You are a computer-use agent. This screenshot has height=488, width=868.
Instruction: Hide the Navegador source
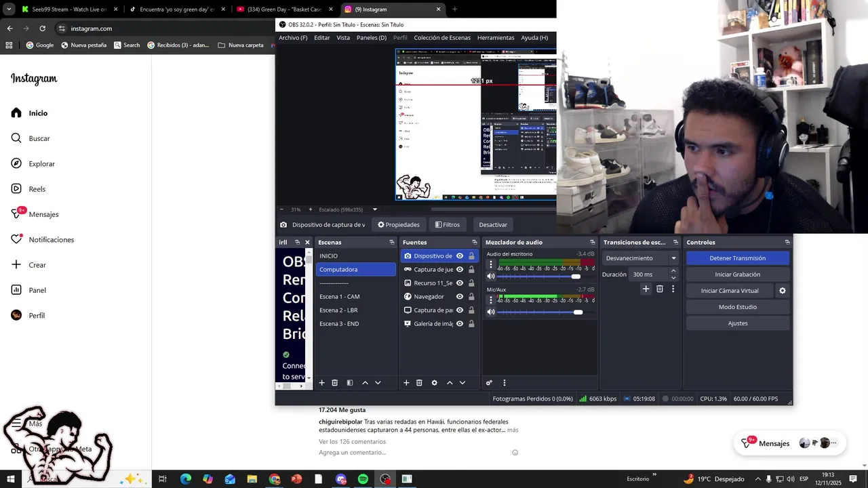(x=460, y=296)
